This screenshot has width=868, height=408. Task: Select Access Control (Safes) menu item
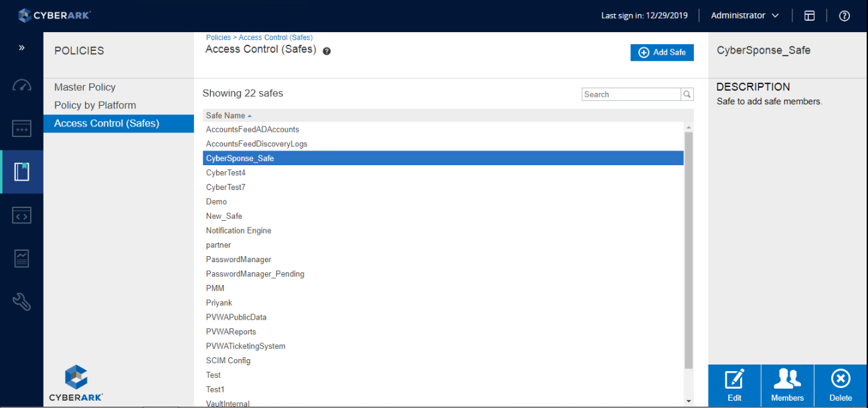(x=118, y=123)
